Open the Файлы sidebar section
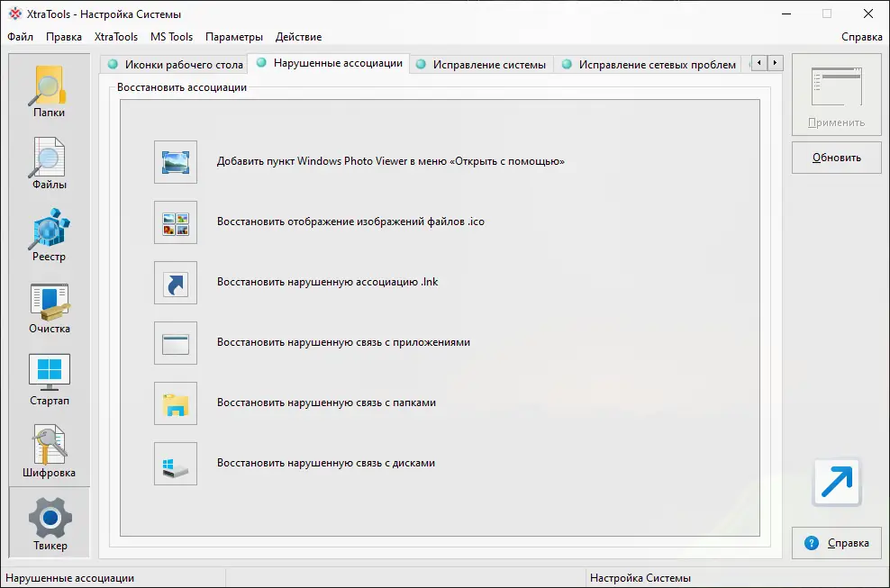890x588 pixels. pos(49,163)
